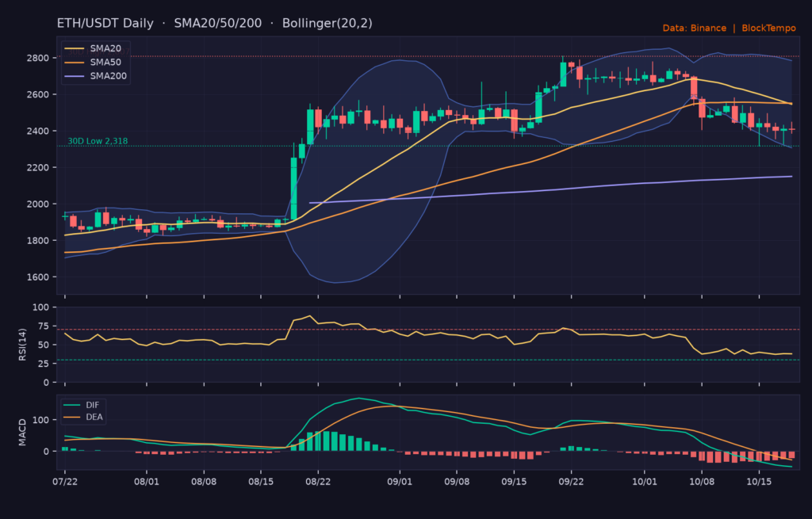Click the 25 tick on RSI axis
812x519 pixels.
click(x=44, y=364)
